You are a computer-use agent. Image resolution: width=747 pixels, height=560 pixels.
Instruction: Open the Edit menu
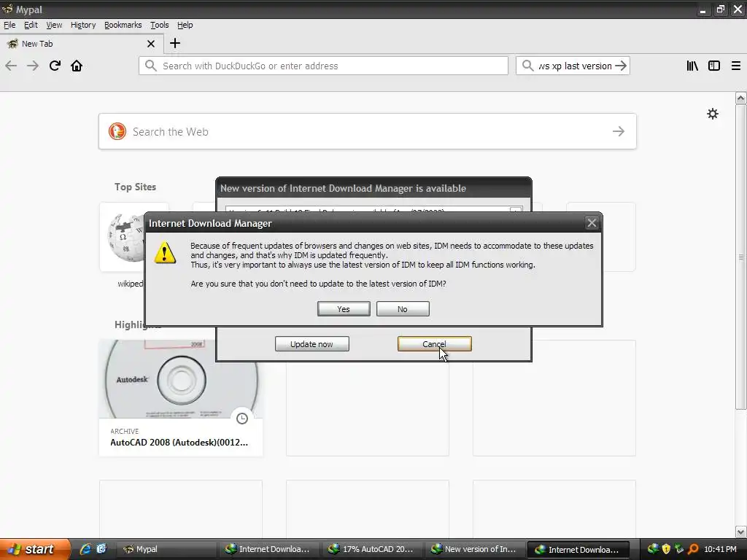[31, 25]
